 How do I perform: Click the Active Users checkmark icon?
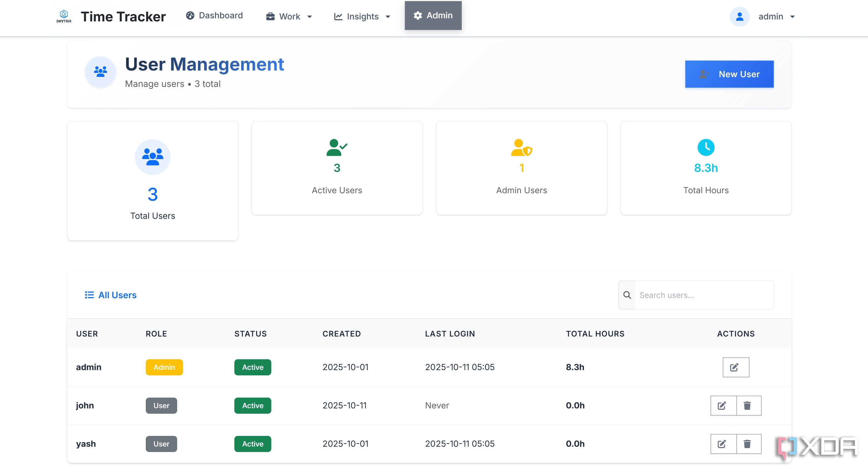click(x=337, y=147)
